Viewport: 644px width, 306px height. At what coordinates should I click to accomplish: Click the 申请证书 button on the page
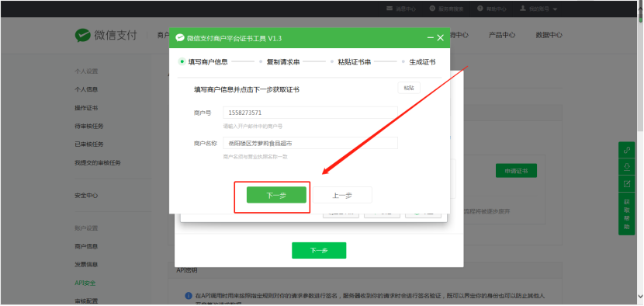coord(516,171)
